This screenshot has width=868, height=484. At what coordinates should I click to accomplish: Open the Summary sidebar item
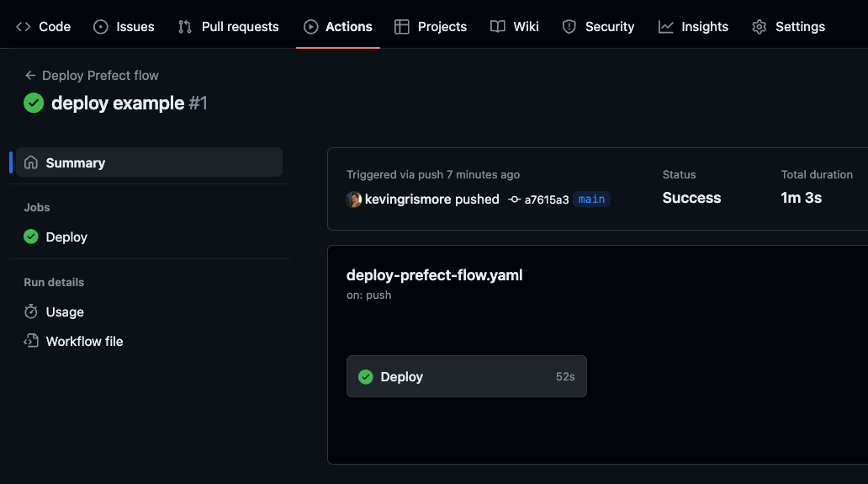coord(149,162)
